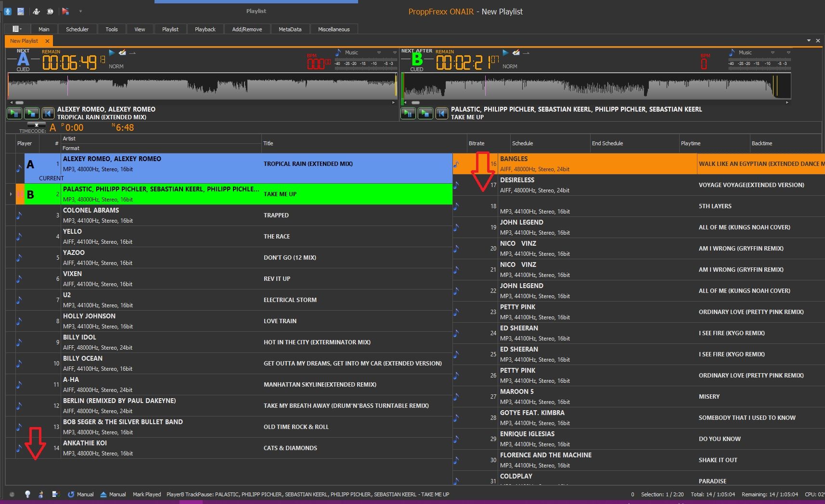Switch to the MetaData ribbon tab

(290, 29)
